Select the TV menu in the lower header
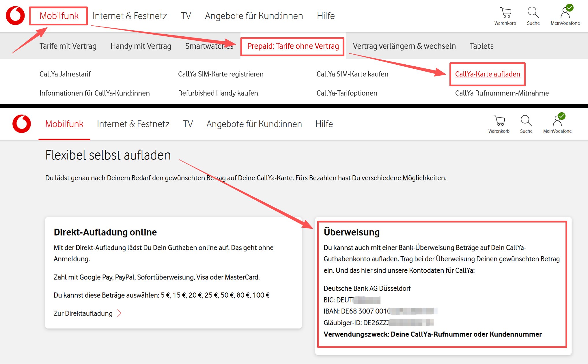Image resolution: width=588 pixels, height=364 pixels. pos(188,124)
